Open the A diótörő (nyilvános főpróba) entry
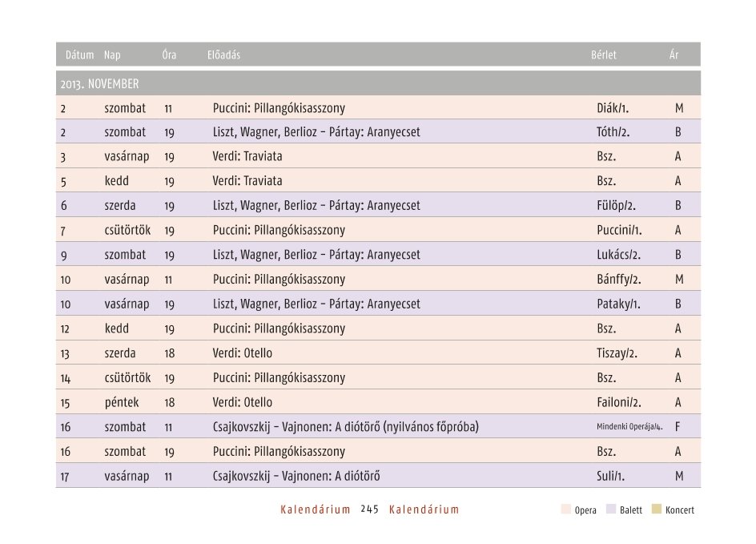756x544 pixels. pyautogui.click(x=346, y=427)
